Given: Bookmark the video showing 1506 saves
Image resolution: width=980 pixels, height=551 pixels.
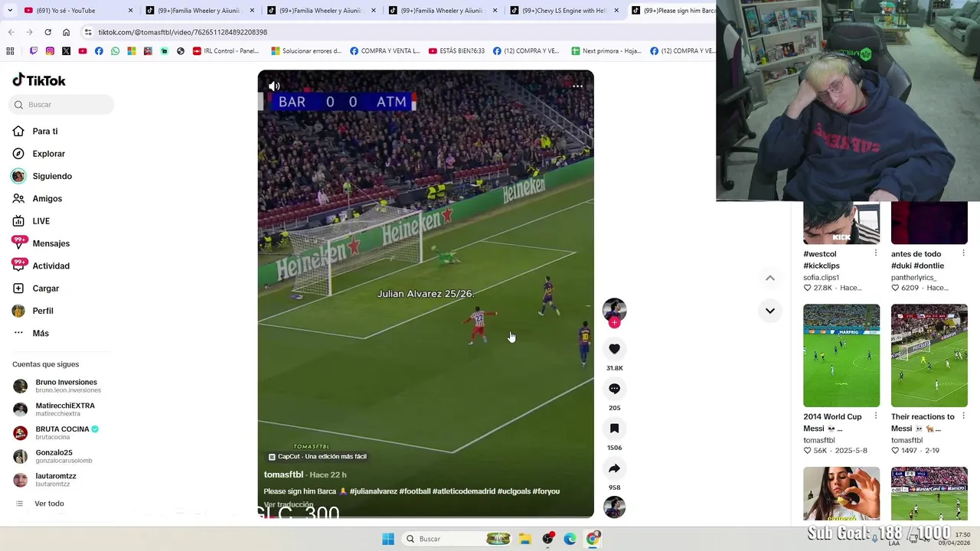Looking at the screenshot, I should 614,429.
